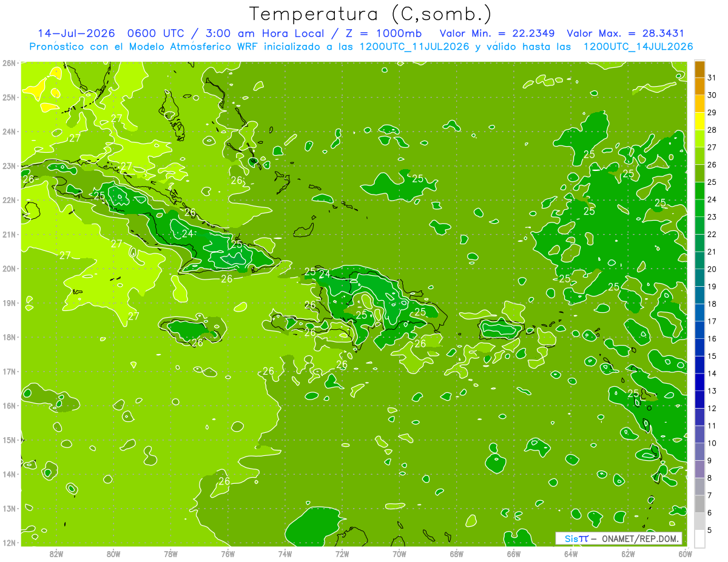Click the 'Z = 1000mb' level label
This screenshot has height=562, width=728.
(384, 33)
